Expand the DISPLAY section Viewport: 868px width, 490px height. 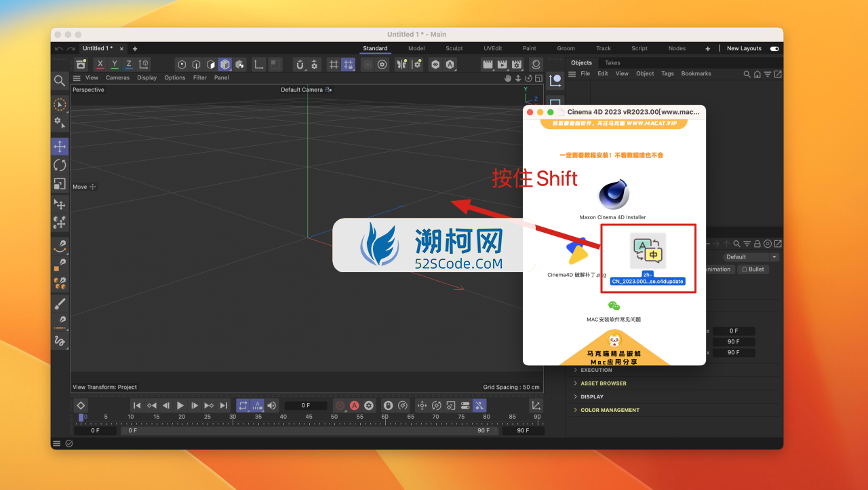click(591, 396)
